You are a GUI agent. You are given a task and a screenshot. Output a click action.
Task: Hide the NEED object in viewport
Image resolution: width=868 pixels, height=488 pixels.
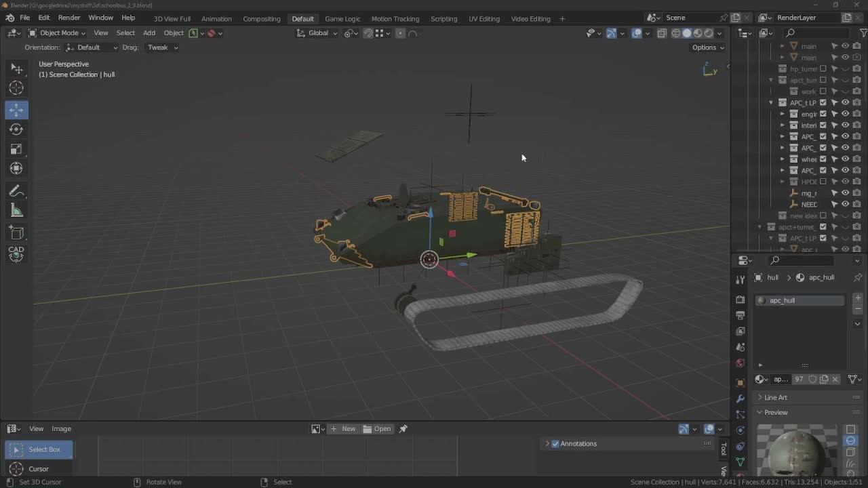click(846, 205)
